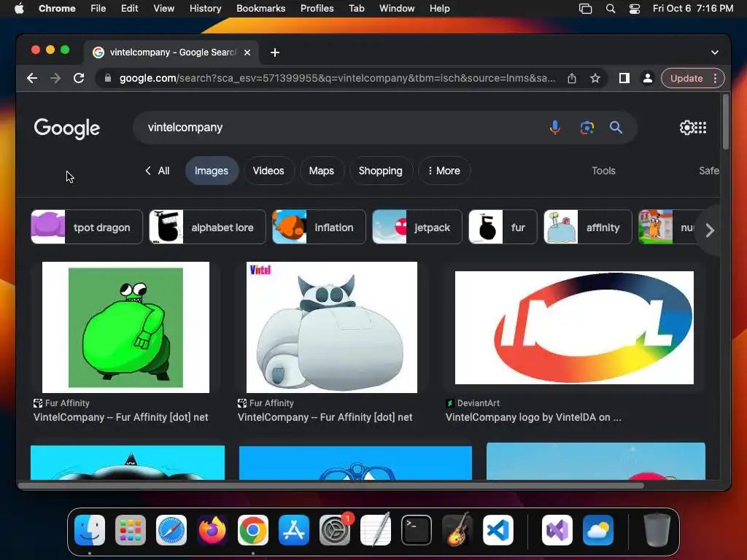
Task: Click the Stage Manager windows icon in menu bar
Action: (x=586, y=9)
